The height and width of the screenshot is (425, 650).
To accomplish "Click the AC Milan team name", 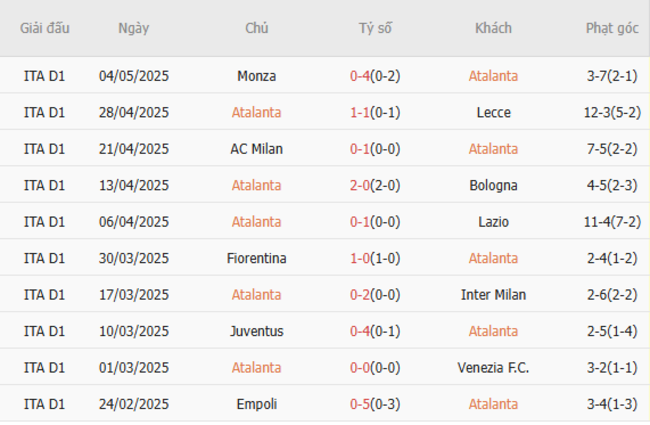I will [x=257, y=149].
